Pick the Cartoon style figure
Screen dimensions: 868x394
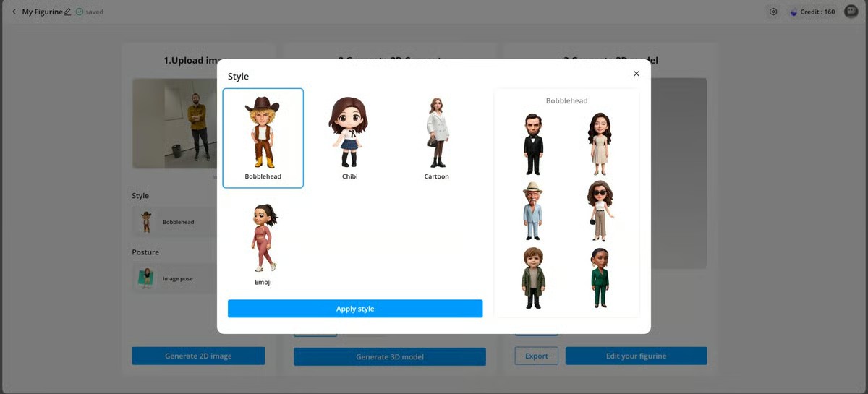[436, 137]
